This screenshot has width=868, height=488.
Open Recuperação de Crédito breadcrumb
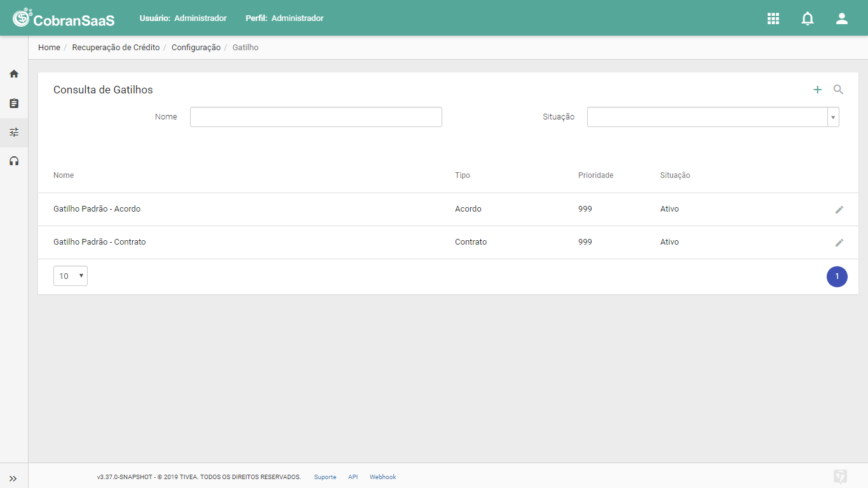tap(116, 48)
